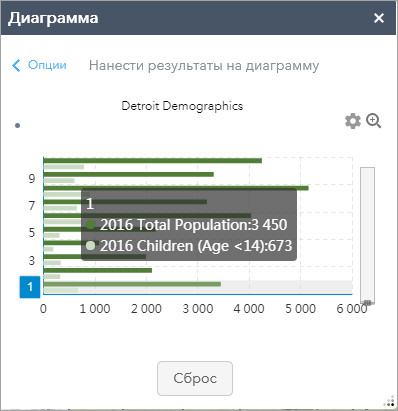The width and height of the screenshot is (398, 411).
Task: Click the Опции back link
Action: point(47,65)
